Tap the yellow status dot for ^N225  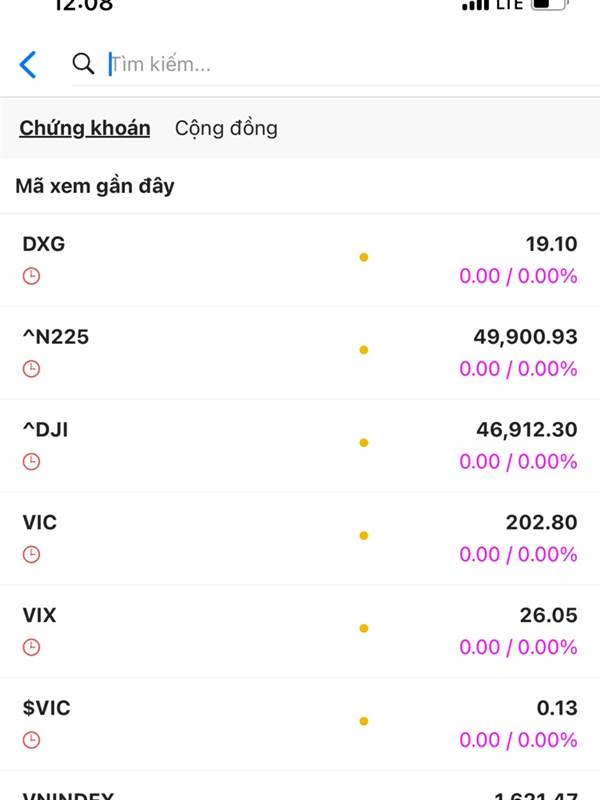coord(363,350)
